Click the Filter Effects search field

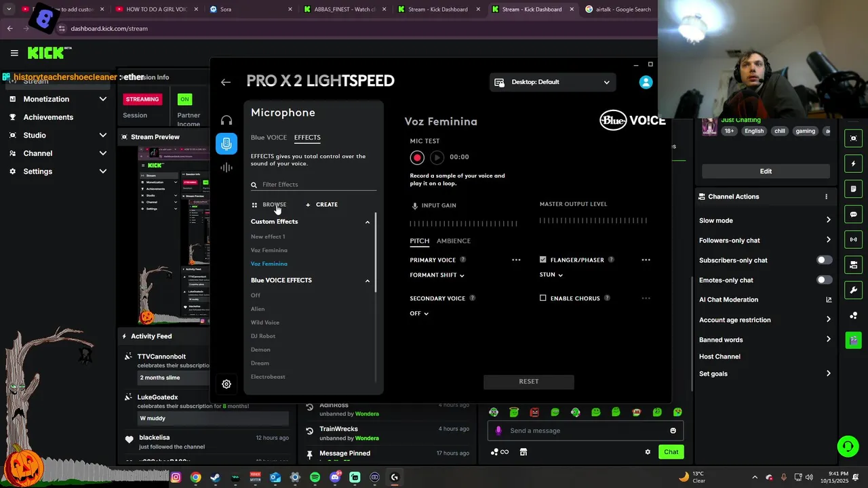[x=313, y=184]
